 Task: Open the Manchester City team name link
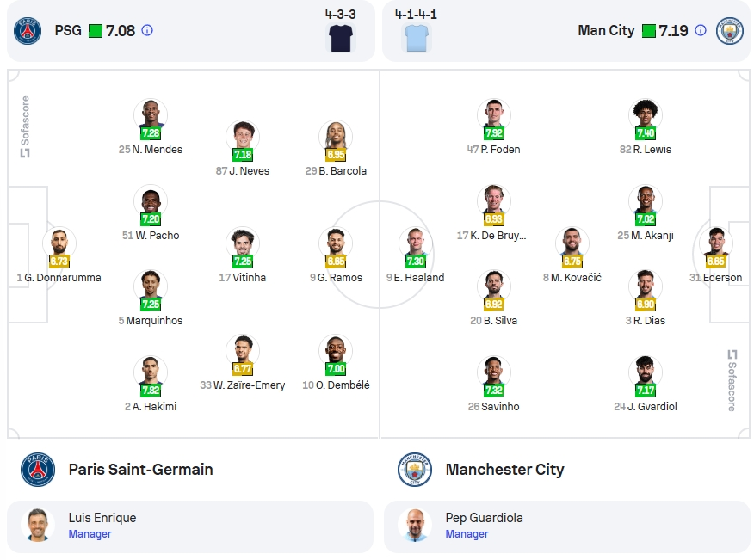click(505, 470)
